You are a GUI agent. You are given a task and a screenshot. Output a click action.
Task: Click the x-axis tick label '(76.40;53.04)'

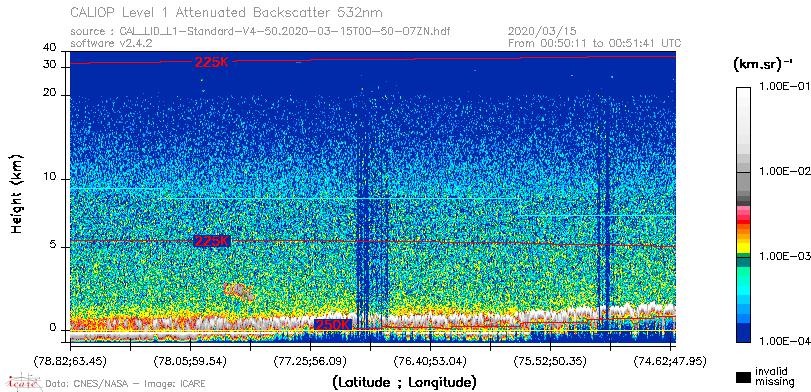coord(430,361)
